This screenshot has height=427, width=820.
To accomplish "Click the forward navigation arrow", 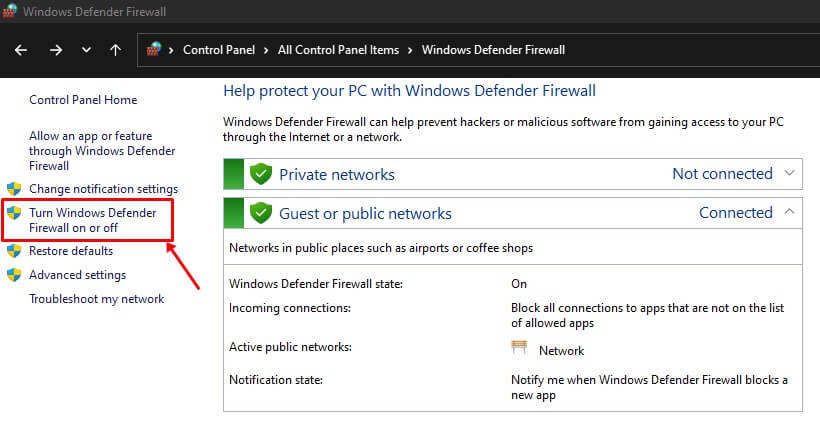I will click(55, 50).
